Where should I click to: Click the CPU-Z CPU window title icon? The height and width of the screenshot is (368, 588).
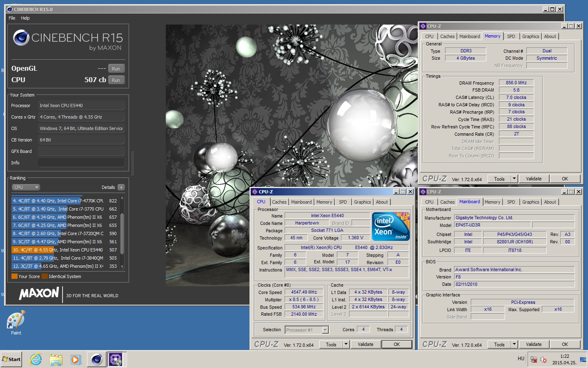click(254, 192)
